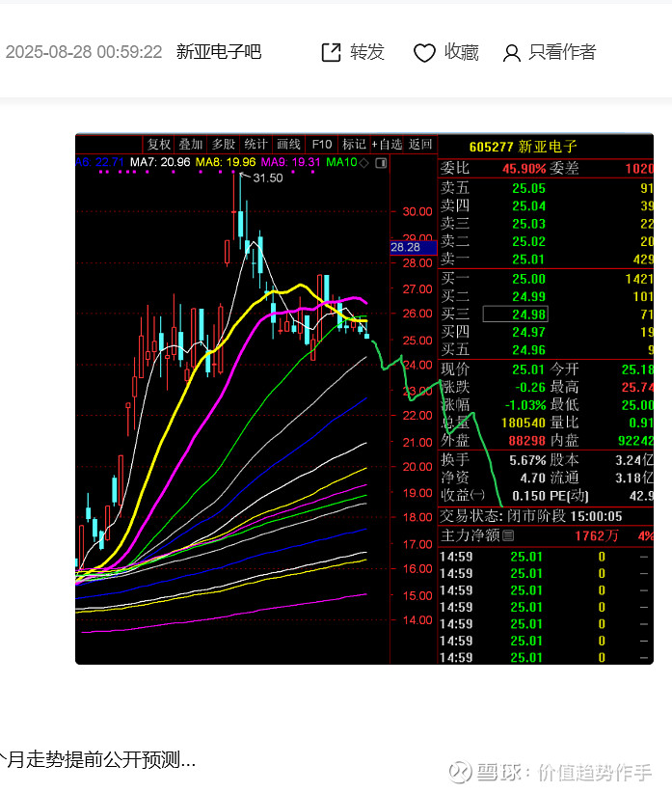The height and width of the screenshot is (793, 672).
Task: Select 叠加 in the chart toolbar
Action: 191,145
